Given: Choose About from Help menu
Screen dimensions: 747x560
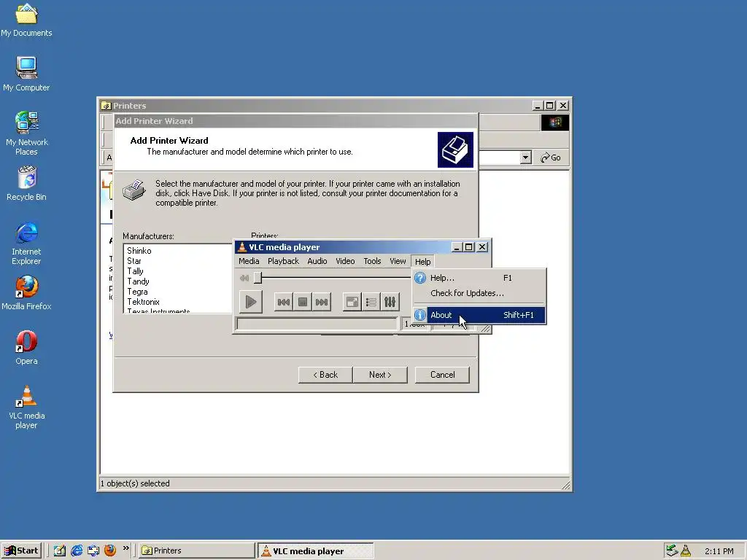Looking at the screenshot, I should pos(479,315).
